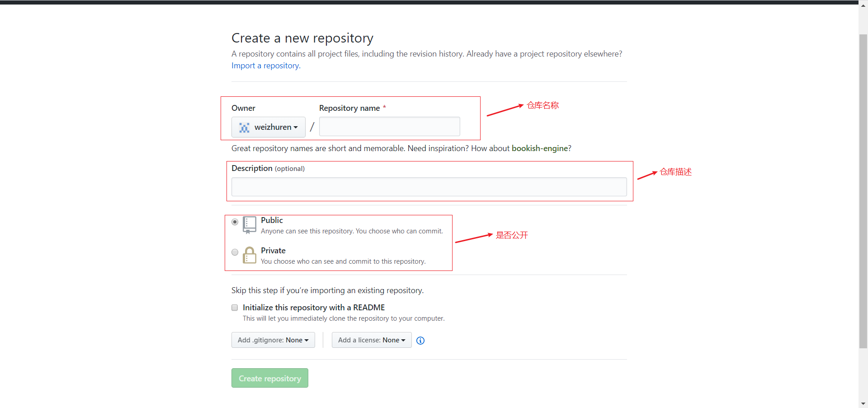
Task: Click the weizhuren owner avatar icon
Action: click(x=244, y=127)
